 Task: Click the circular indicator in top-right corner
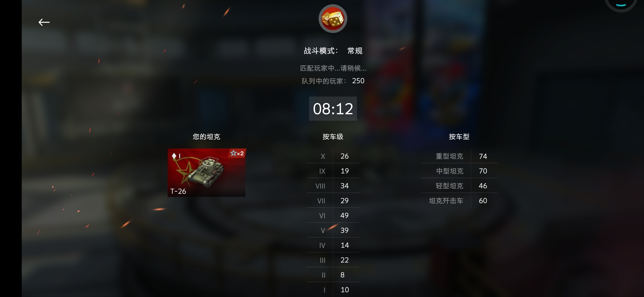pyautogui.click(x=621, y=4)
